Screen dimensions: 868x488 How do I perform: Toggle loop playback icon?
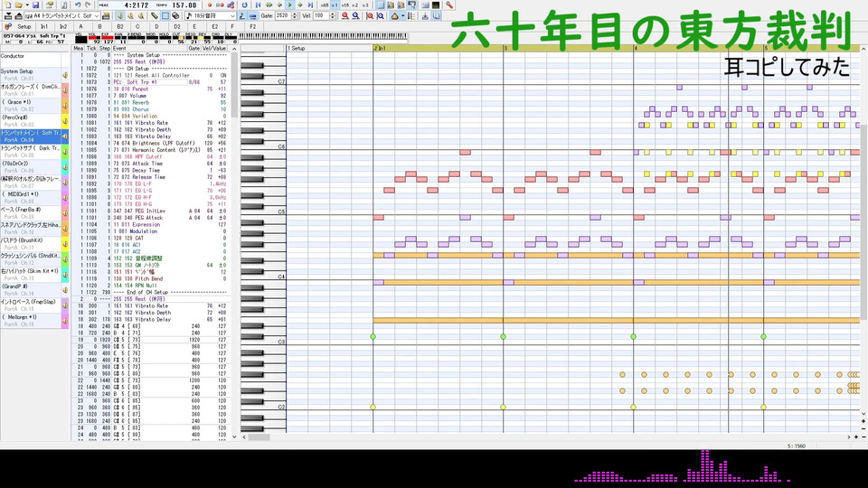[x=244, y=5]
